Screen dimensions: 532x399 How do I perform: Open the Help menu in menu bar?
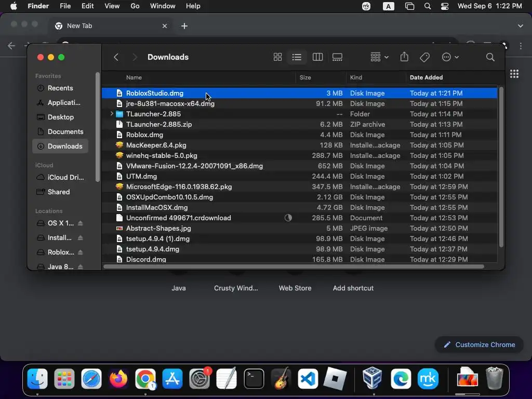[193, 6]
